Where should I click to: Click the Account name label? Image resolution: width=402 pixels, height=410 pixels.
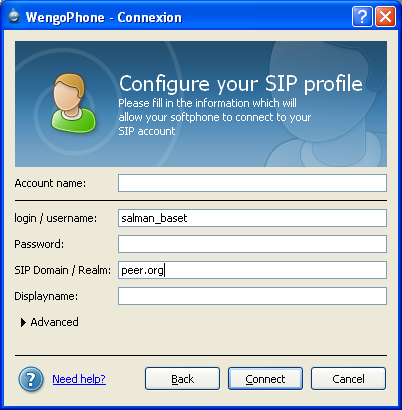click(50, 183)
